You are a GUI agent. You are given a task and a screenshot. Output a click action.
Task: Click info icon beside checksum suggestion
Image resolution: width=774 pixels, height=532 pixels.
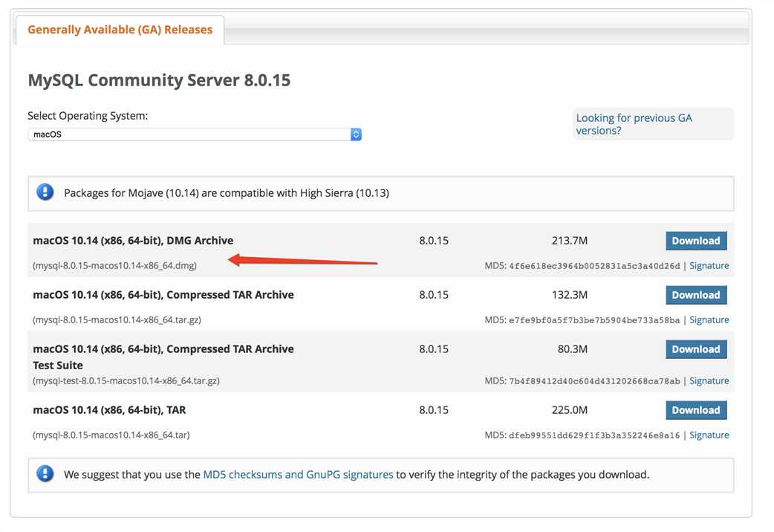[x=45, y=474]
